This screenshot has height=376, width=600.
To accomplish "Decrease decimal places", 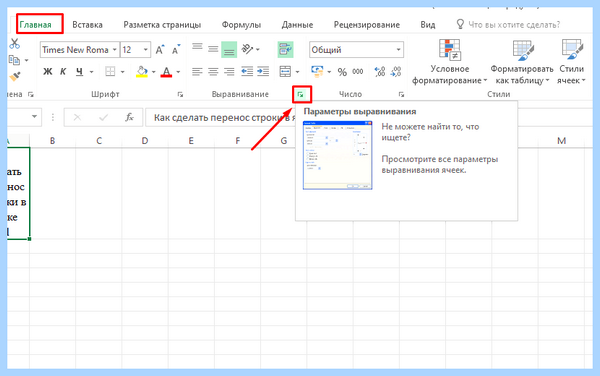I will point(396,72).
